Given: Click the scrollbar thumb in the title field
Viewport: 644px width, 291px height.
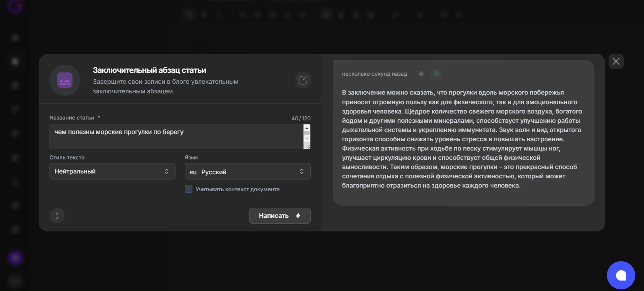Looking at the screenshot, I should [x=307, y=133].
